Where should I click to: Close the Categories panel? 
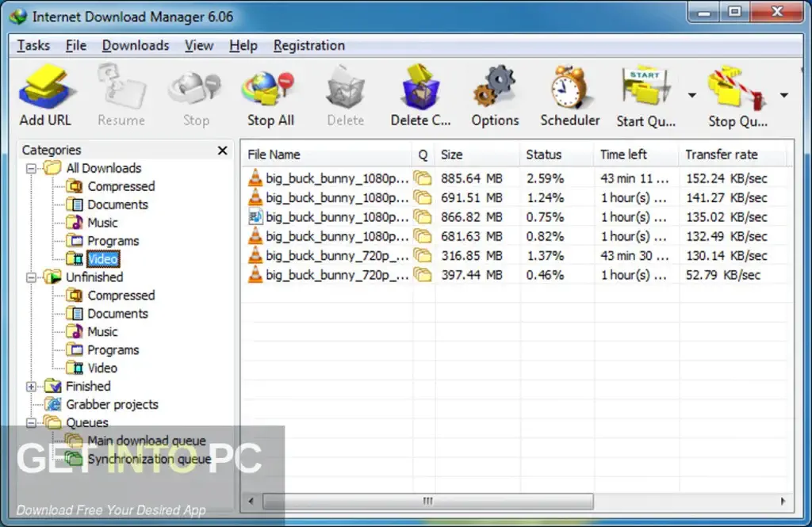coord(223,150)
